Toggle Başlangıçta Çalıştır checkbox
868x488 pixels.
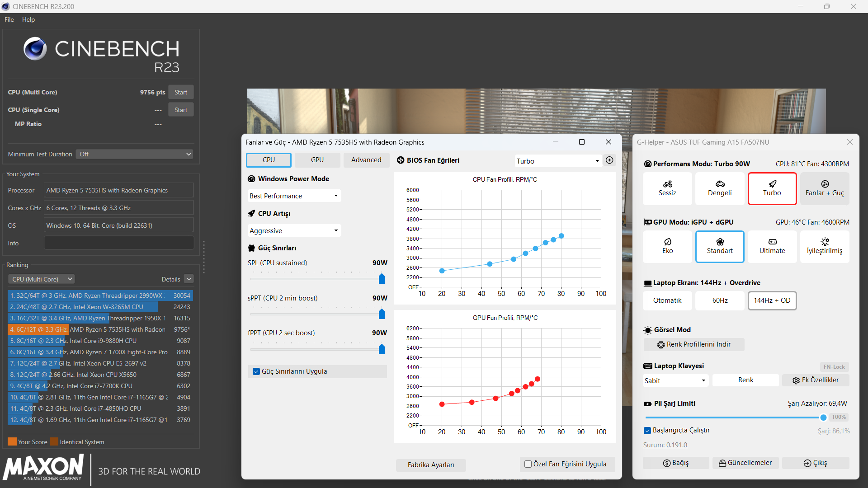click(x=647, y=430)
